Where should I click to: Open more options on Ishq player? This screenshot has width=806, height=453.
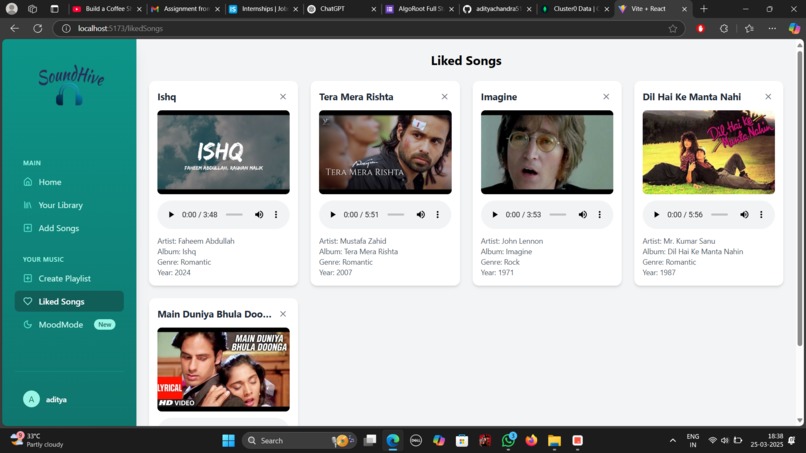point(276,214)
